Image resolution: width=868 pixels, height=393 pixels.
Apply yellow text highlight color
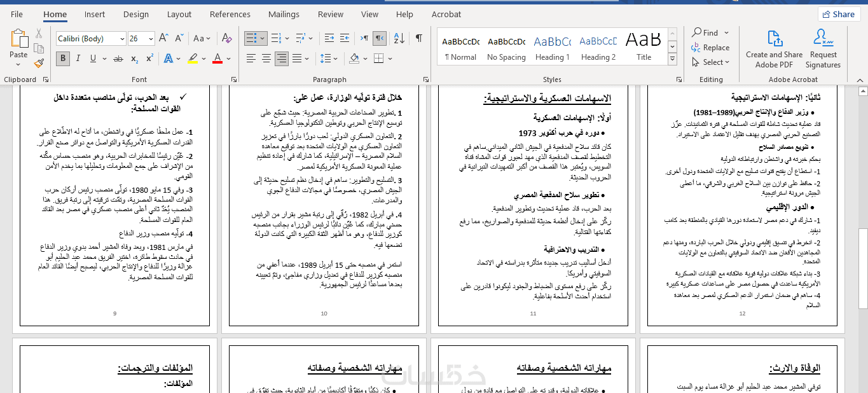point(193,59)
